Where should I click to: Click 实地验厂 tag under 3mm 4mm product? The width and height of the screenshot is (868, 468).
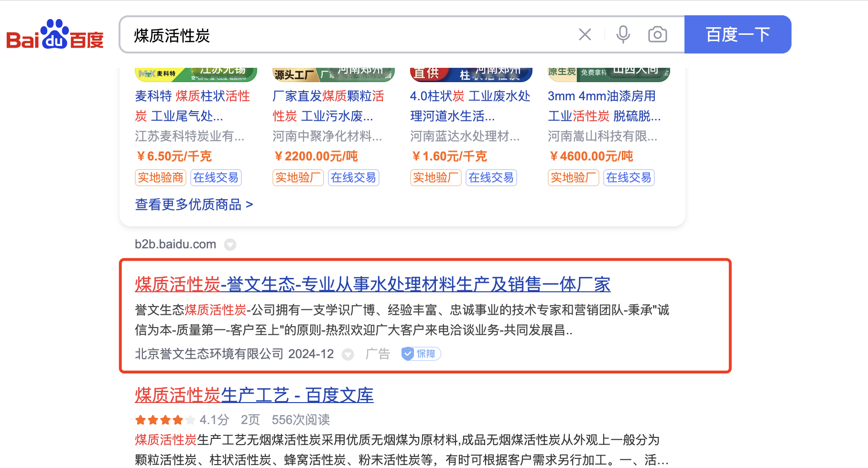(x=574, y=178)
